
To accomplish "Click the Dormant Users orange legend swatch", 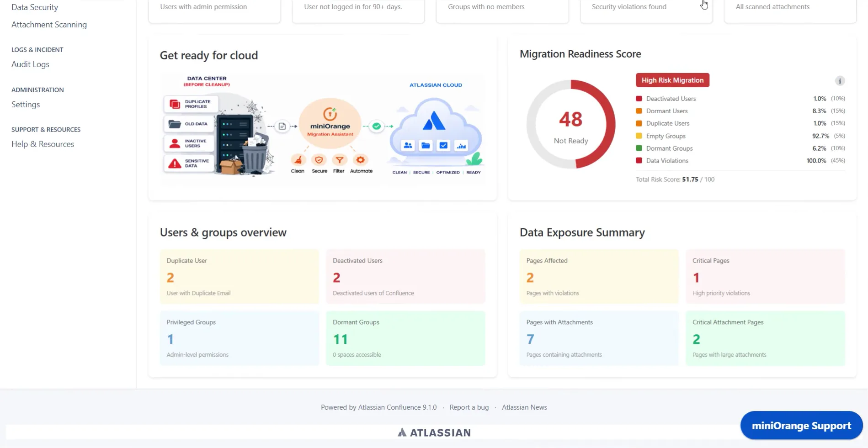I will coord(639,111).
